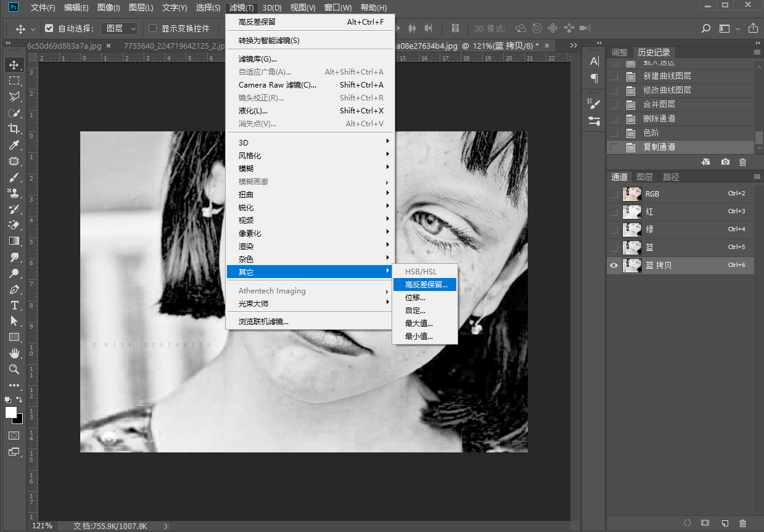The height and width of the screenshot is (532, 764).
Task: Select the Hand tool
Action: [x=14, y=353]
